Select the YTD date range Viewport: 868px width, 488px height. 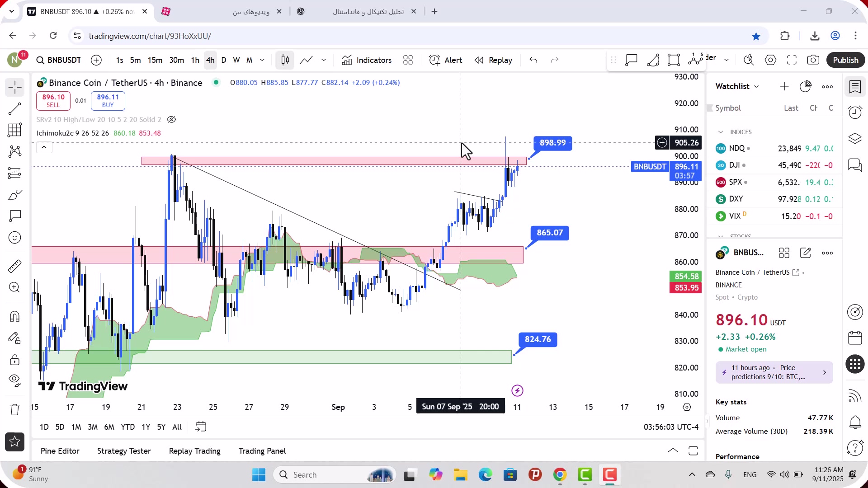(x=127, y=427)
